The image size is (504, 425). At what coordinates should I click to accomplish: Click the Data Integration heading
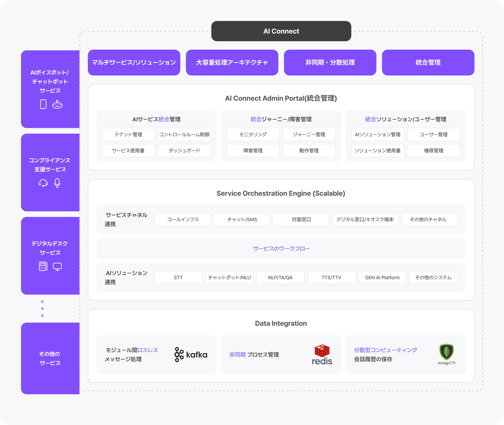pos(281,323)
